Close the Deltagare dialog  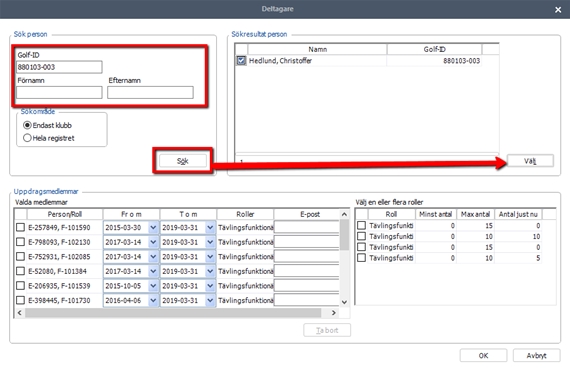click(558, 10)
